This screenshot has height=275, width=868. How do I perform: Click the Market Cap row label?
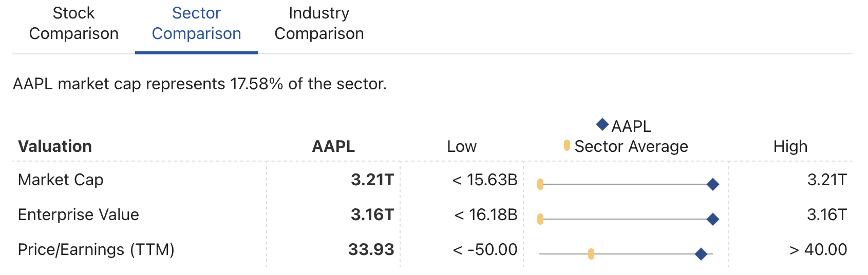61,180
